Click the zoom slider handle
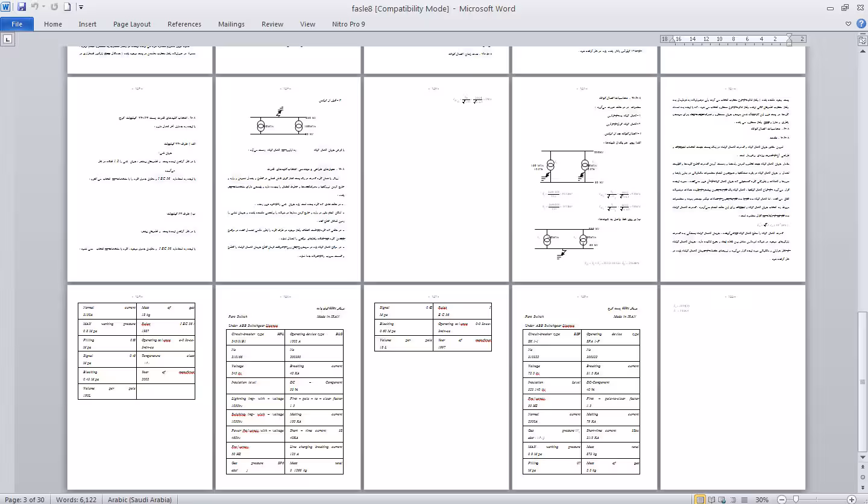The height and width of the screenshot is (504, 868). pyautogui.click(x=796, y=499)
